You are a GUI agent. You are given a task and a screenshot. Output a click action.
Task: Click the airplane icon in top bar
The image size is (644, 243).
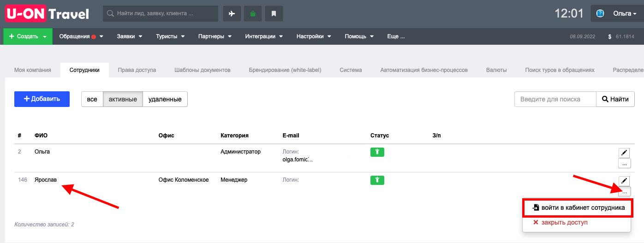click(x=232, y=13)
